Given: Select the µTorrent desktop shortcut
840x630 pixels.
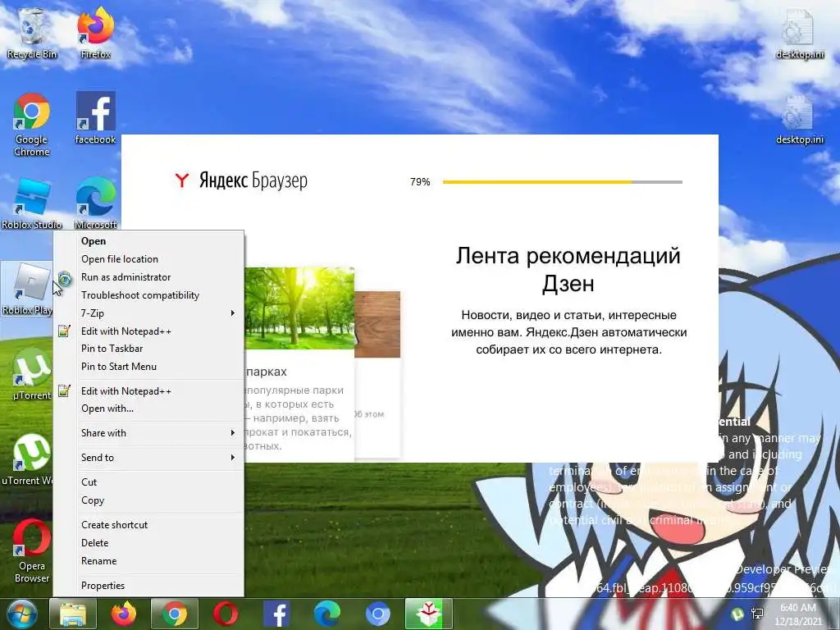Looking at the screenshot, I should tap(32, 374).
